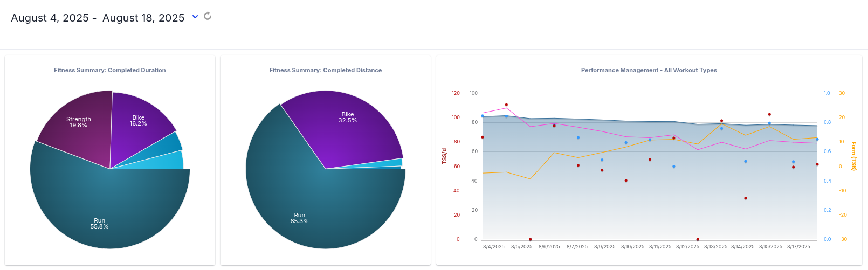Click the Performance Management chart title

point(649,70)
